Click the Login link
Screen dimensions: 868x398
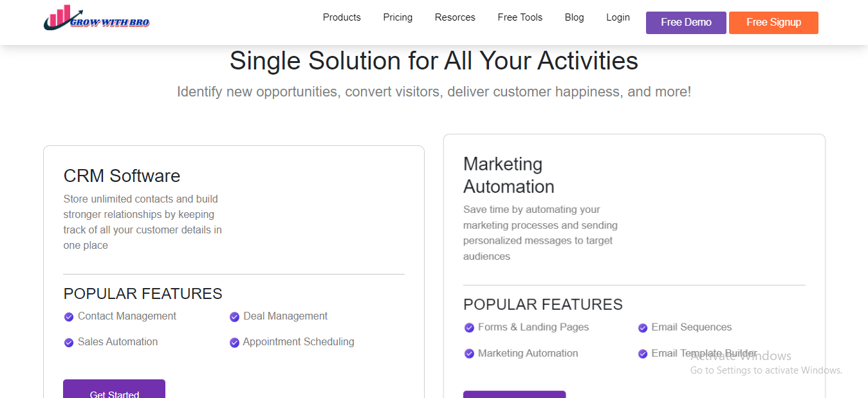coord(618,17)
